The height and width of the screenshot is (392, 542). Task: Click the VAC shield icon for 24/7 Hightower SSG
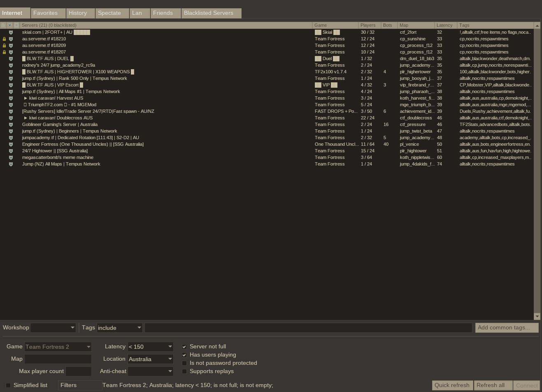pos(11,151)
